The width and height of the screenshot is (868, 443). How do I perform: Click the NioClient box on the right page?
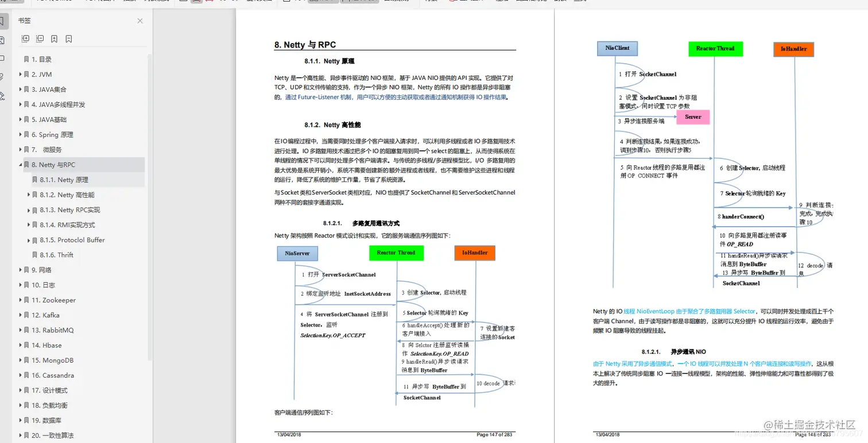tap(617, 49)
